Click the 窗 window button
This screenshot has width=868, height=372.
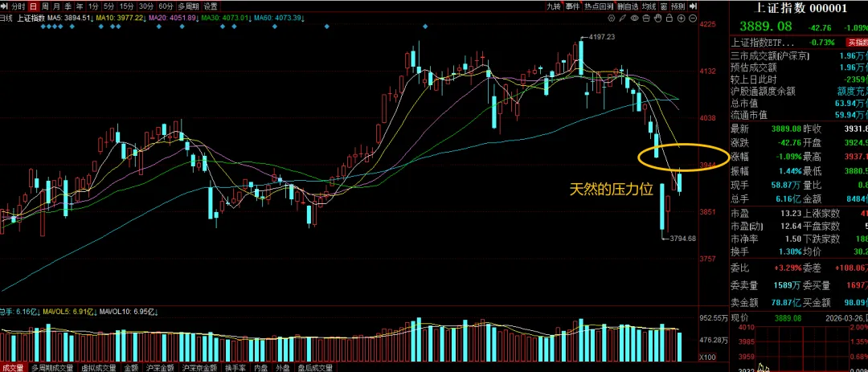tap(664, 6)
